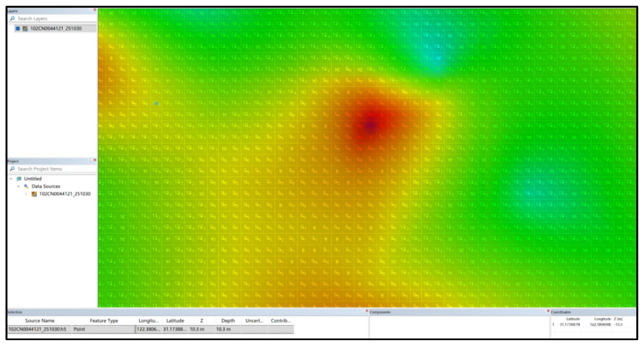Screen dimensions: 644x344
Task: Click the Data Sources node icon
Action: [26, 186]
